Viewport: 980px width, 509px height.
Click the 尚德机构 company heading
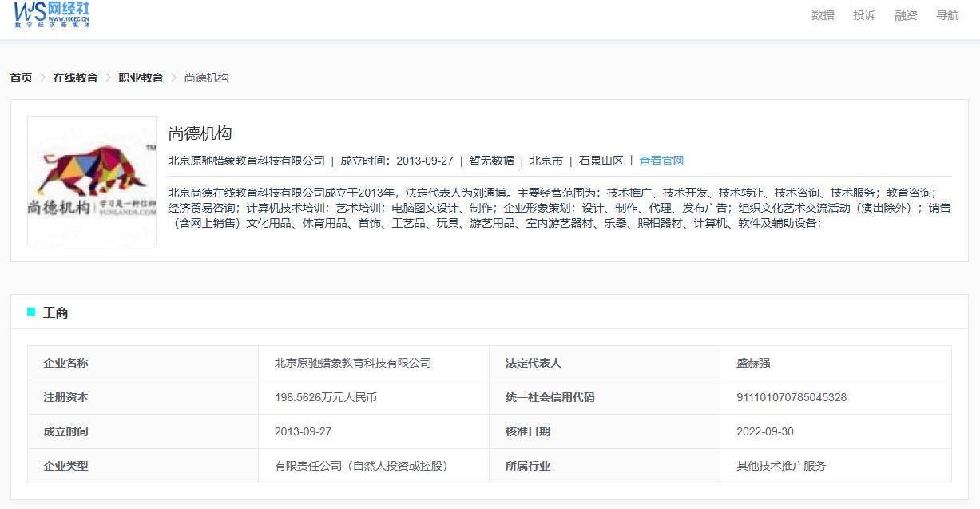click(200, 133)
